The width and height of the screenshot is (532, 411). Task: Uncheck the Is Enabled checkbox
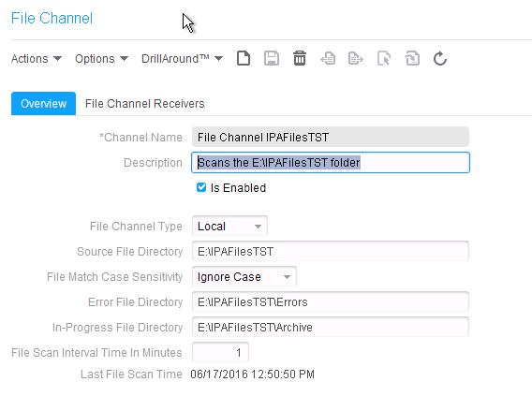coord(201,187)
